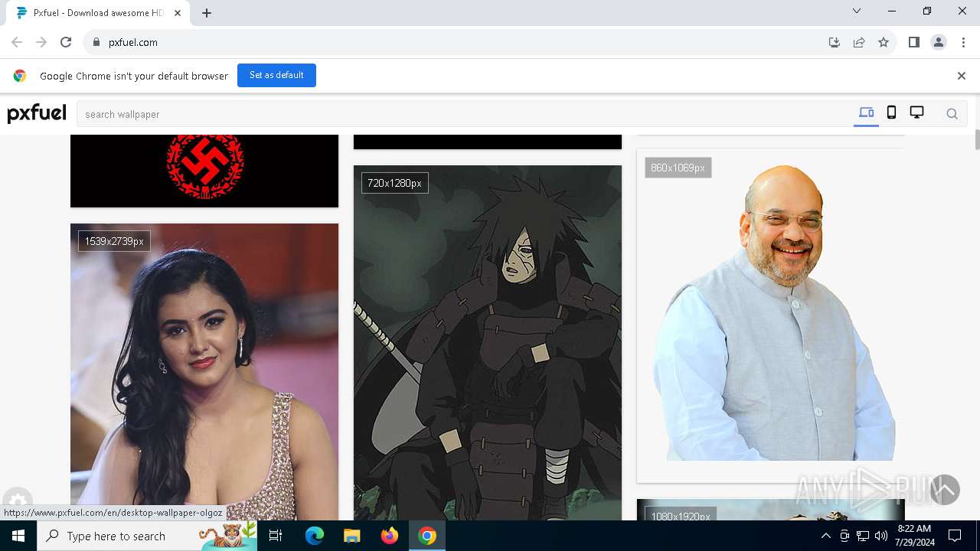Open the red symbol black wallpaper thumbnail
This screenshot has width=980, height=551.
[x=204, y=170]
